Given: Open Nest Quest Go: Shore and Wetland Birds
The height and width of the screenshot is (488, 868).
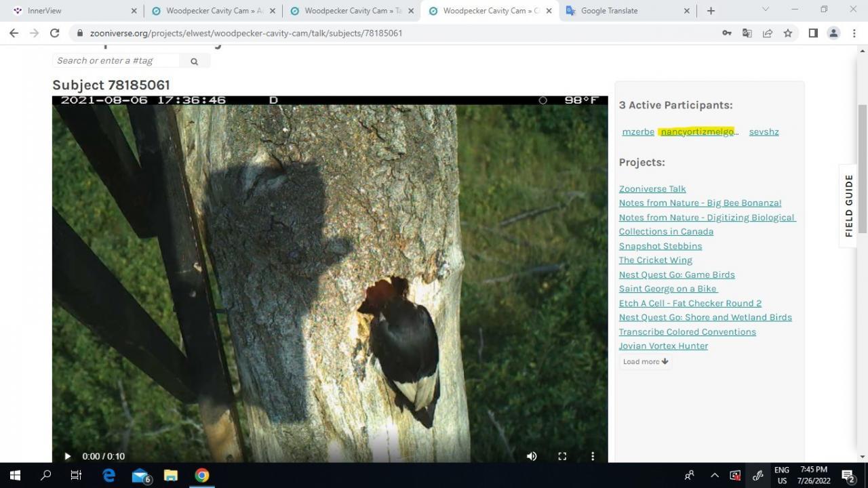Looking at the screenshot, I should click(705, 317).
